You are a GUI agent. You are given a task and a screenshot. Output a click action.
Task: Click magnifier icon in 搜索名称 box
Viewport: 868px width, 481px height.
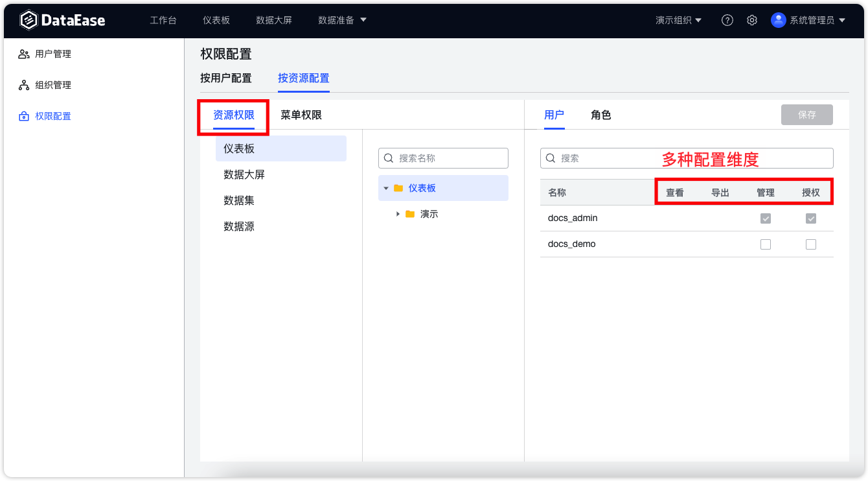pyautogui.click(x=389, y=158)
